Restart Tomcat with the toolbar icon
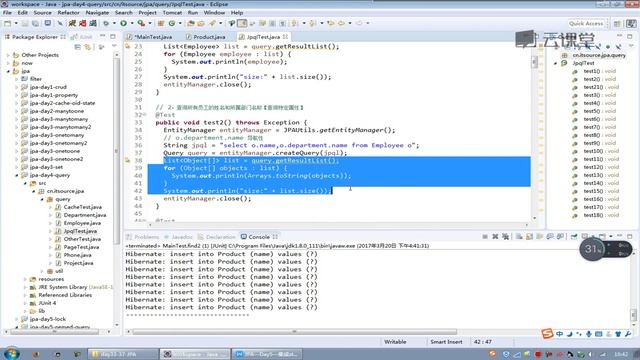640x360 pixels. point(93,24)
